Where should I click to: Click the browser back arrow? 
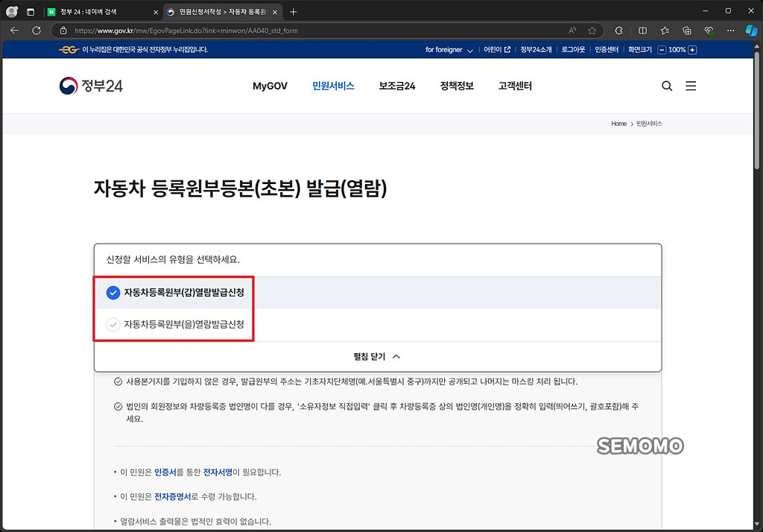pyautogui.click(x=15, y=31)
